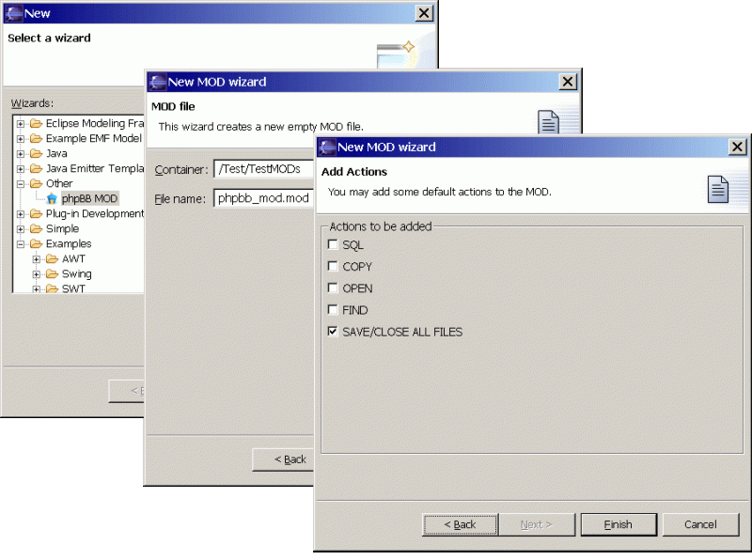
Task: Uncheck SAVE/CLOSE ALL FILES
Action: point(332,331)
